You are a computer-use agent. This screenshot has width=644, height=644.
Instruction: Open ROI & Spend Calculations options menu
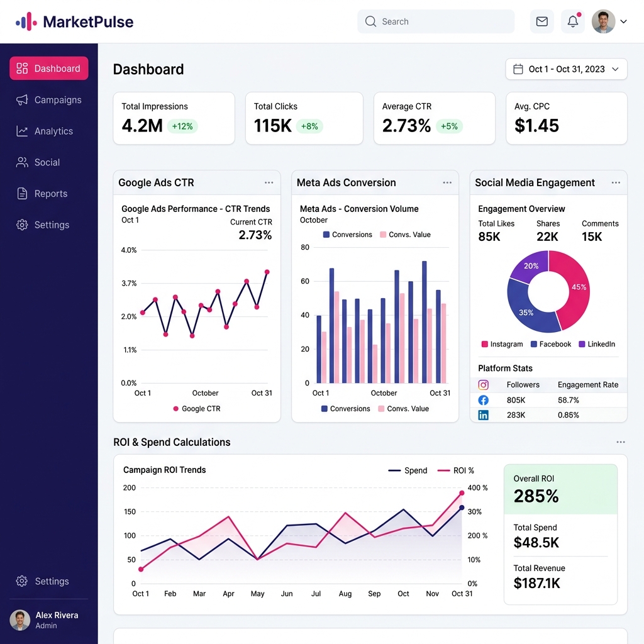pyautogui.click(x=621, y=442)
